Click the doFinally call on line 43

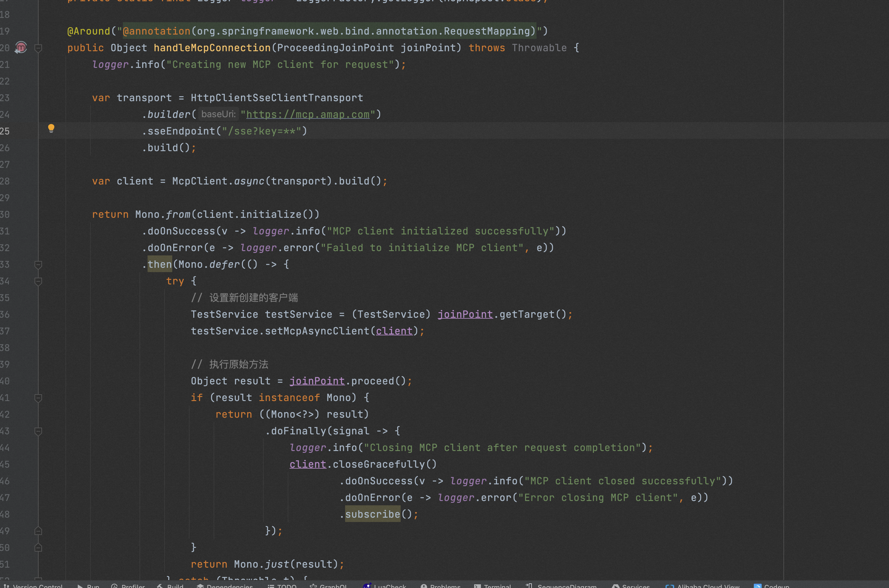pyautogui.click(x=298, y=431)
